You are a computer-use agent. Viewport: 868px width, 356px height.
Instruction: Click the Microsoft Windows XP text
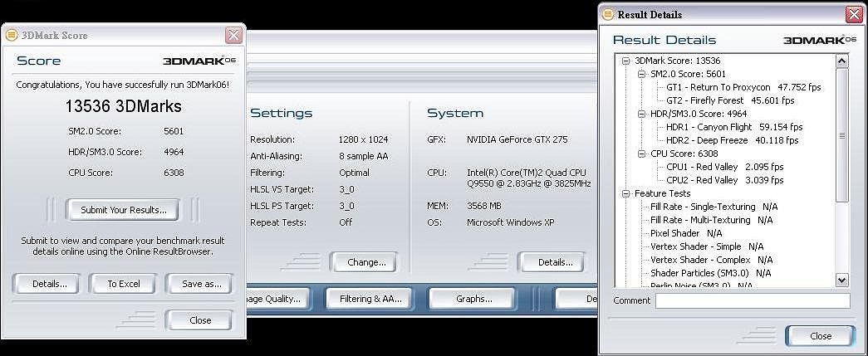click(510, 222)
